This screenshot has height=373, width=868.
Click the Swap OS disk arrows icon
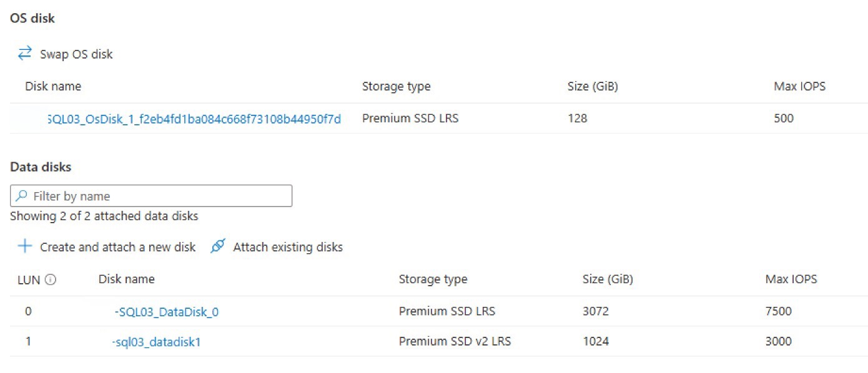24,54
